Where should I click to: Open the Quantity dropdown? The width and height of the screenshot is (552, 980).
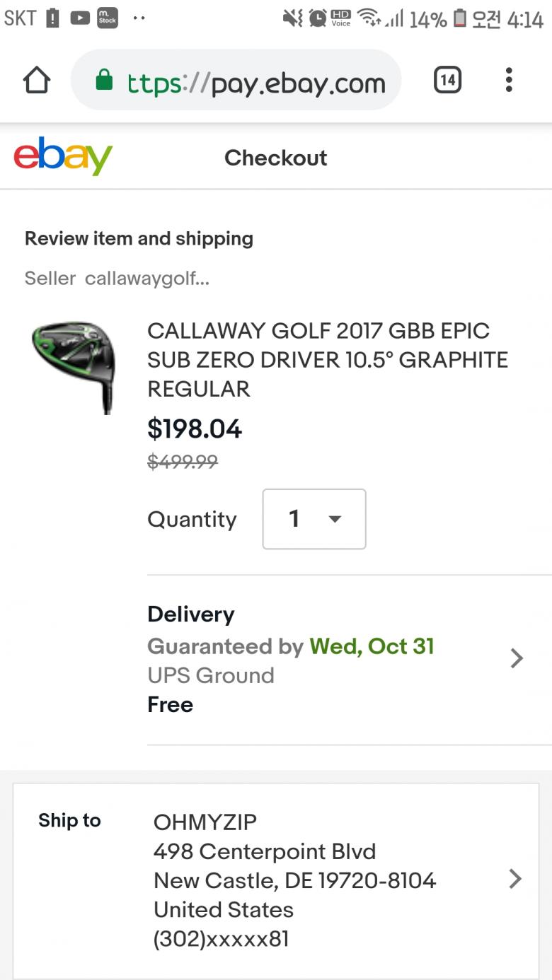[314, 519]
